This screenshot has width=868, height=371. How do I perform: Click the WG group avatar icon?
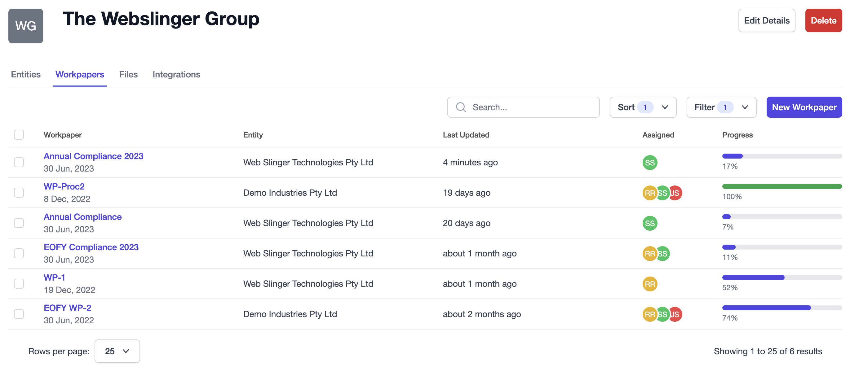25,25
